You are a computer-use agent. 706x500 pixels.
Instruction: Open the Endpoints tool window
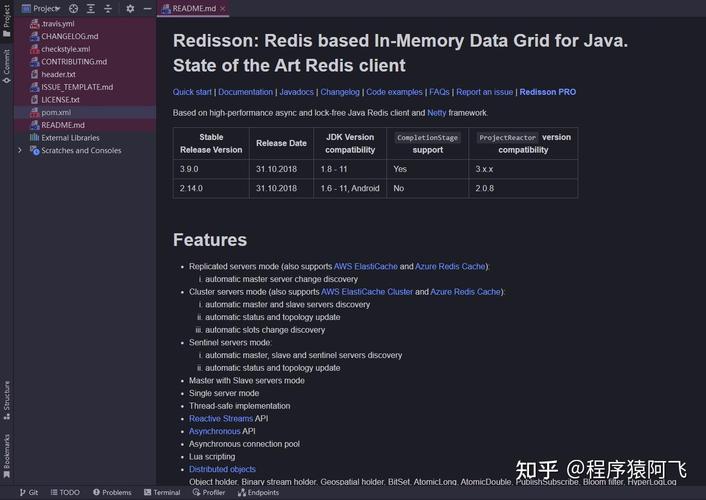click(x=258, y=492)
